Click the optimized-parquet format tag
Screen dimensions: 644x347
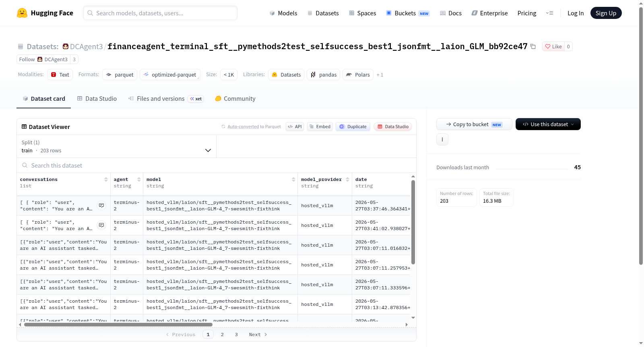click(x=170, y=75)
